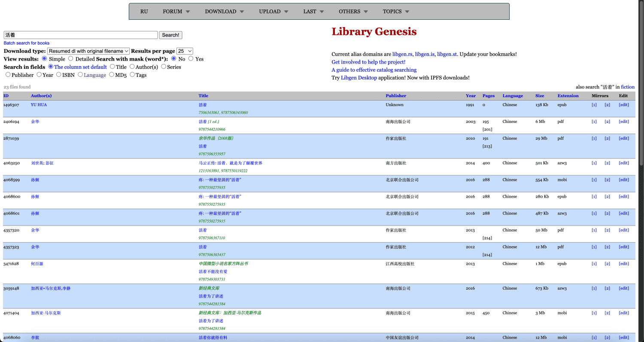Sort results by Language column header
This screenshot has width=644, height=342.
click(x=513, y=96)
